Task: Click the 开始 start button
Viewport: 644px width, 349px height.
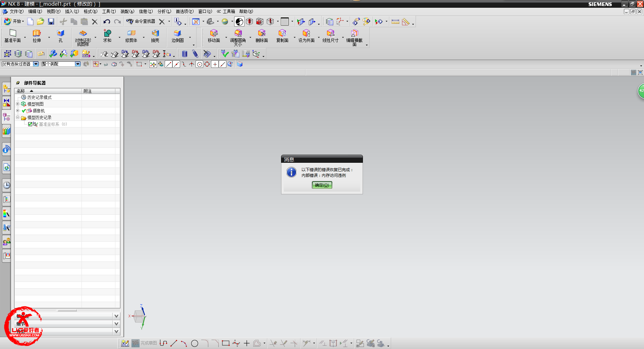Action: pos(14,21)
